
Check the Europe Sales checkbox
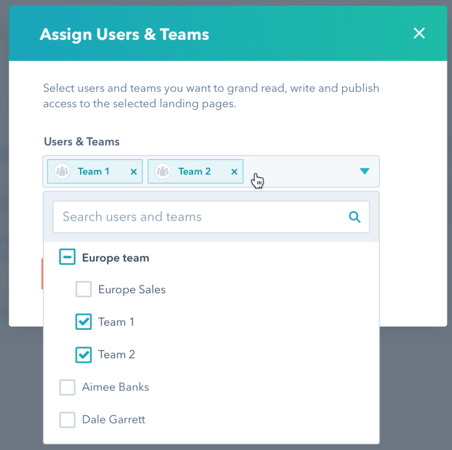pos(83,289)
